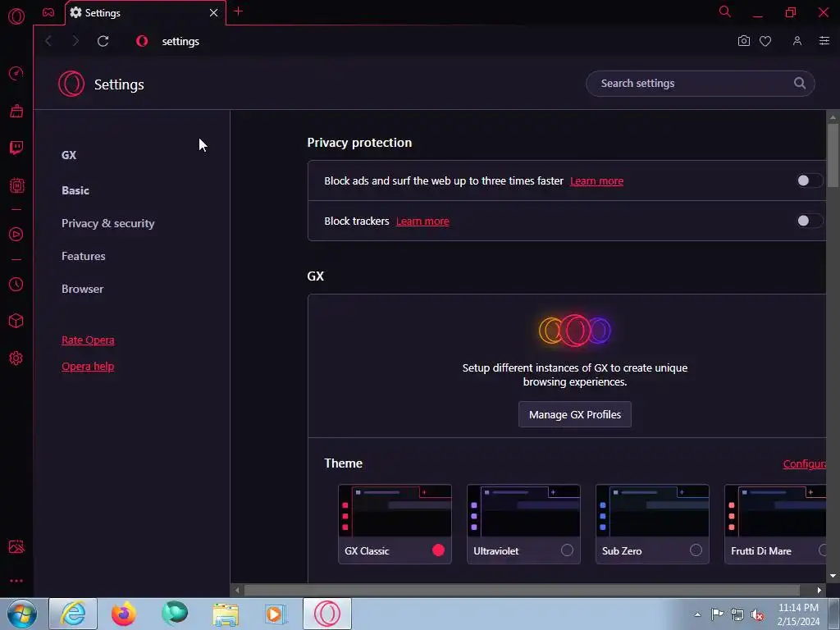840x630 pixels.
Task: Open the file explorer taskbar icon
Action: (x=226, y=614)
